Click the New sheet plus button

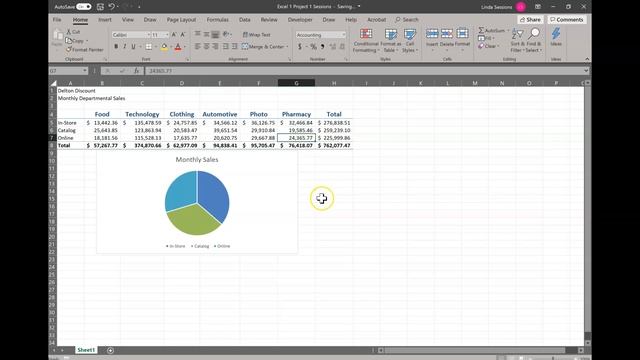[110, 350]
